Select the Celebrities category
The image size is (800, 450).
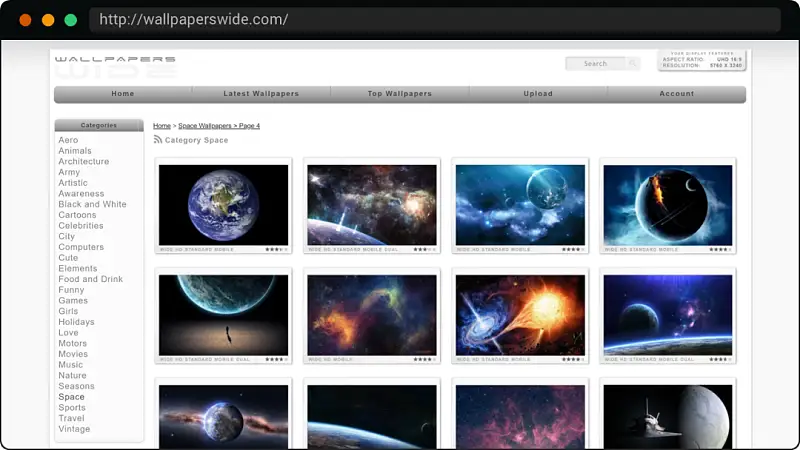pyautogui.click(x=81, y=226)
